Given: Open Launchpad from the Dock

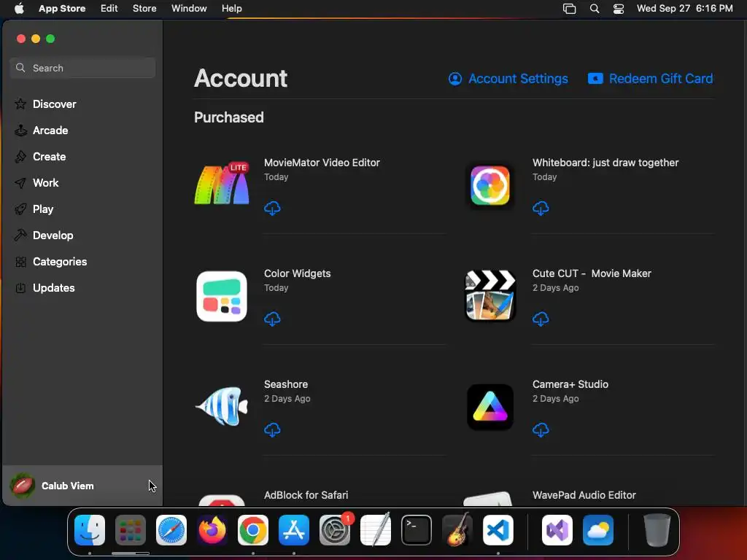Looking at the screenshot, I should point(131,530).
